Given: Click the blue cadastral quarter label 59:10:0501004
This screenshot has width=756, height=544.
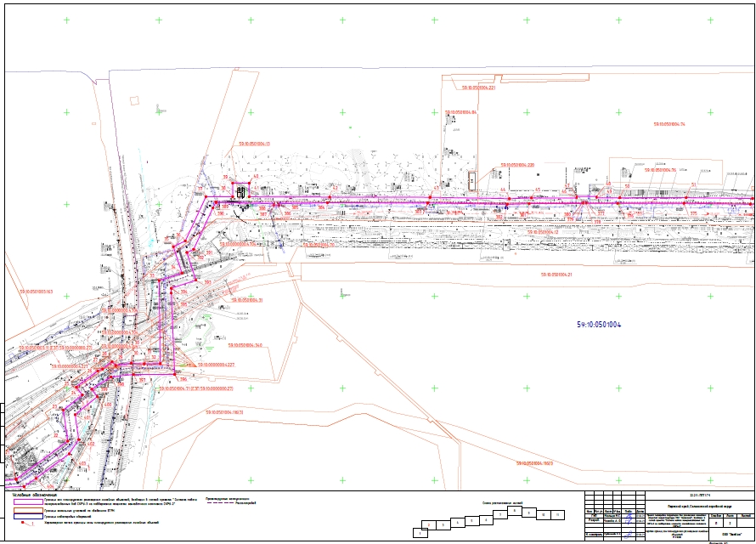Looking at the screenshot, I should (599, 325).
